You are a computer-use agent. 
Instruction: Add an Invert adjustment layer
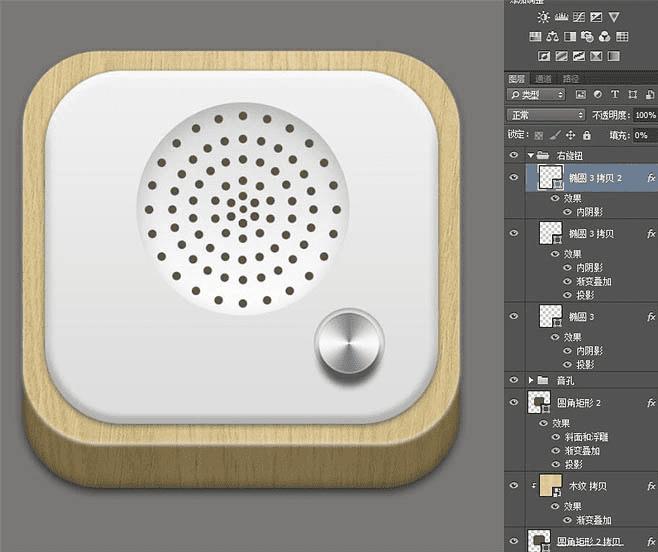(544, 56)
